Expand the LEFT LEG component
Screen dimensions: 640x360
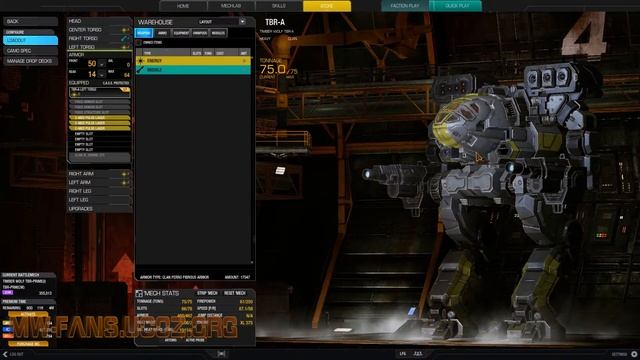99,200
